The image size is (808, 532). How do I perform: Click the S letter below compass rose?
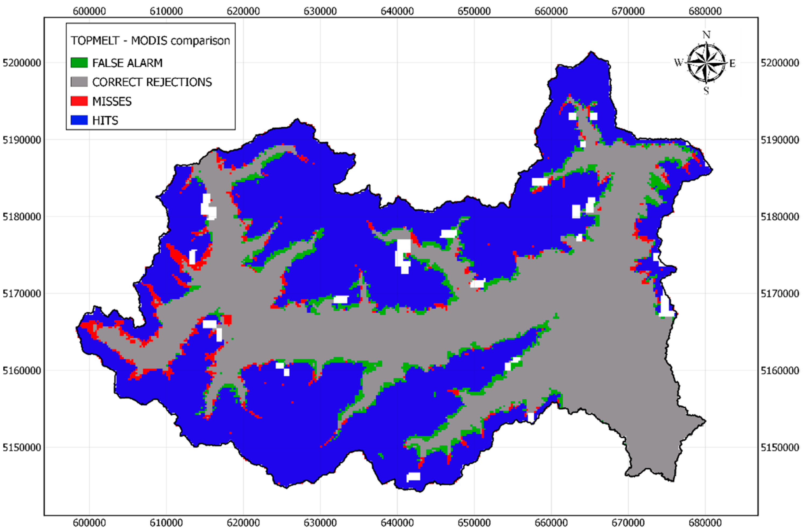coord(706,91)
